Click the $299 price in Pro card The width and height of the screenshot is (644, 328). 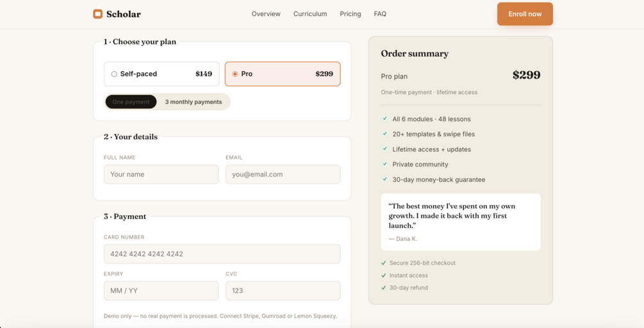tap(324, 74)
